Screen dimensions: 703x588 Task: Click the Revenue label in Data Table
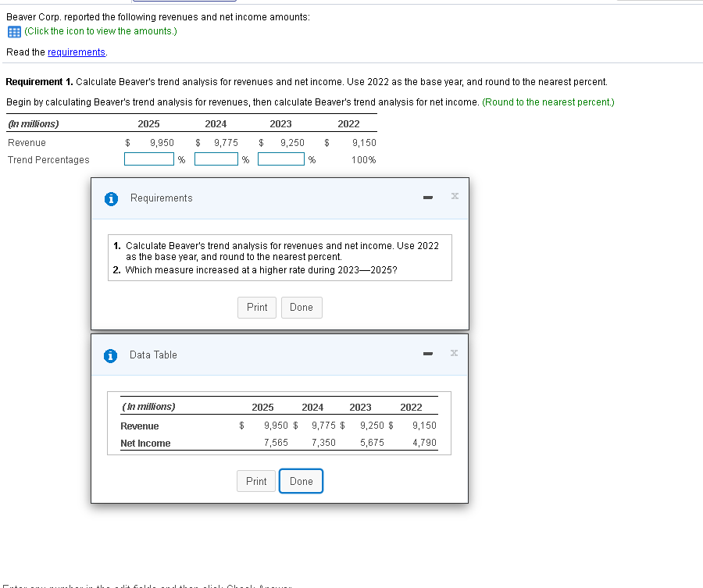[x=140, y=426]
